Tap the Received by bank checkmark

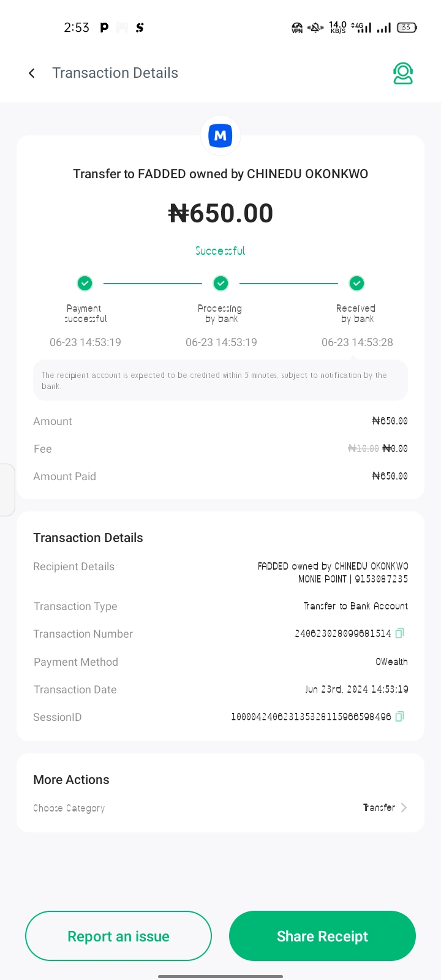(x=356, y=283)
